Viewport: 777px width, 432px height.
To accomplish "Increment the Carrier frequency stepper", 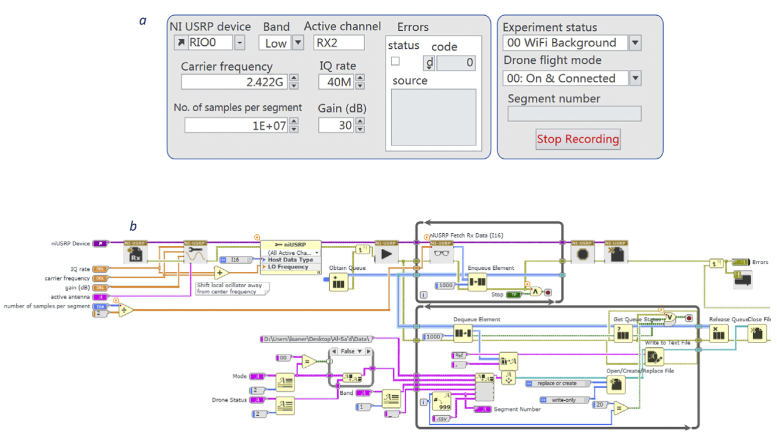I will [x=294, y=78].
